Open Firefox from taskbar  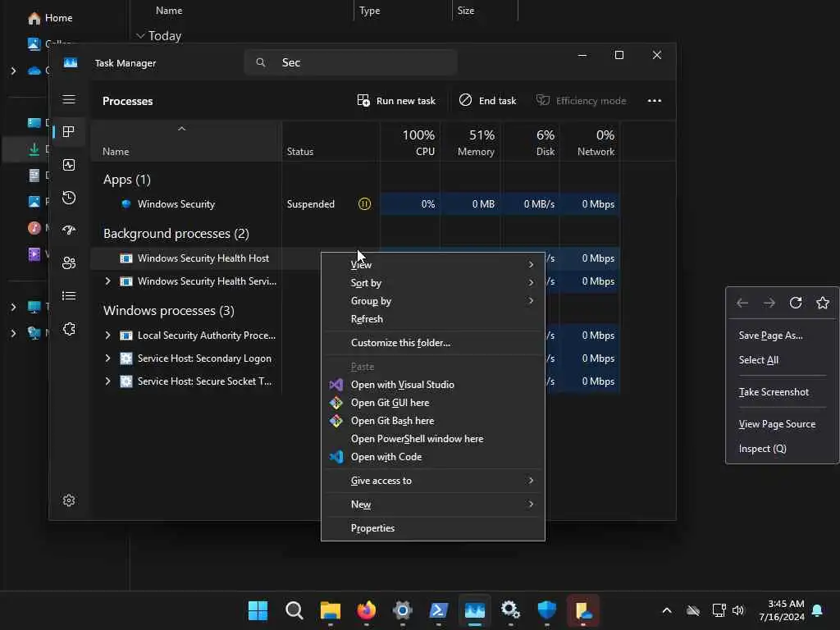point(367,610)
